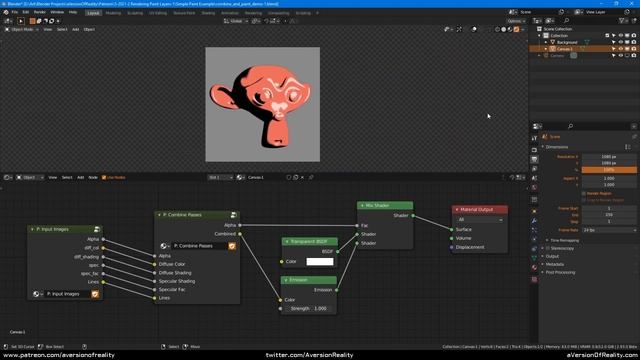Open the World properties tab icon

click(x=534, y=187)
